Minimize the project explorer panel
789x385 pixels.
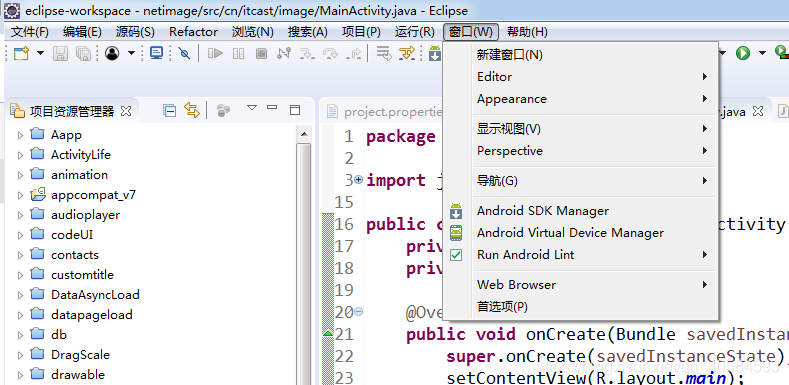(x=272, y=108)
